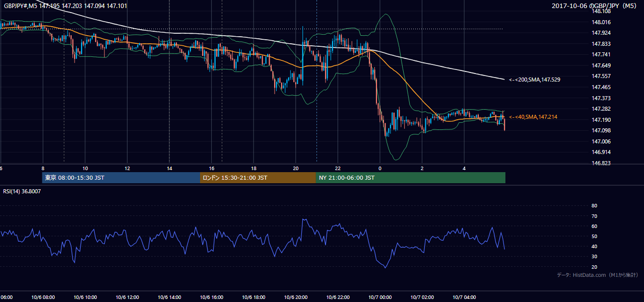
Task: Click price axis value 147.833
Action: 601,44
